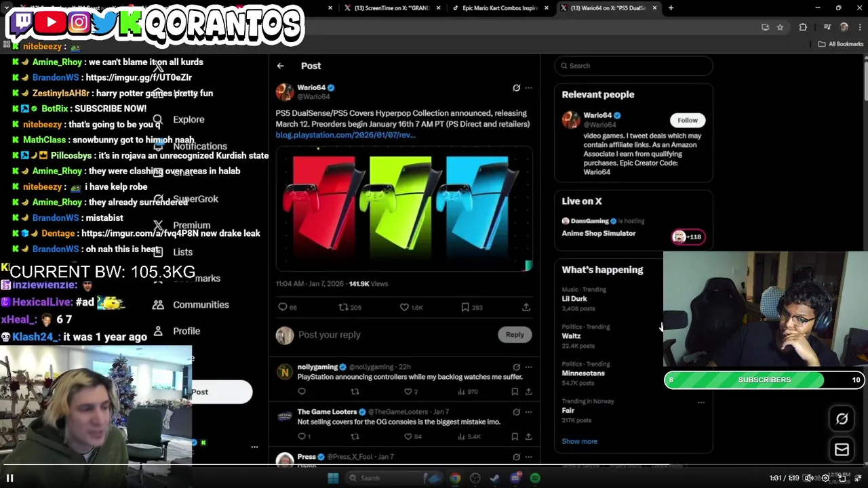Open video player settings gear
The width and height of the screenshot is (868, 488).
tap(825, 478)
